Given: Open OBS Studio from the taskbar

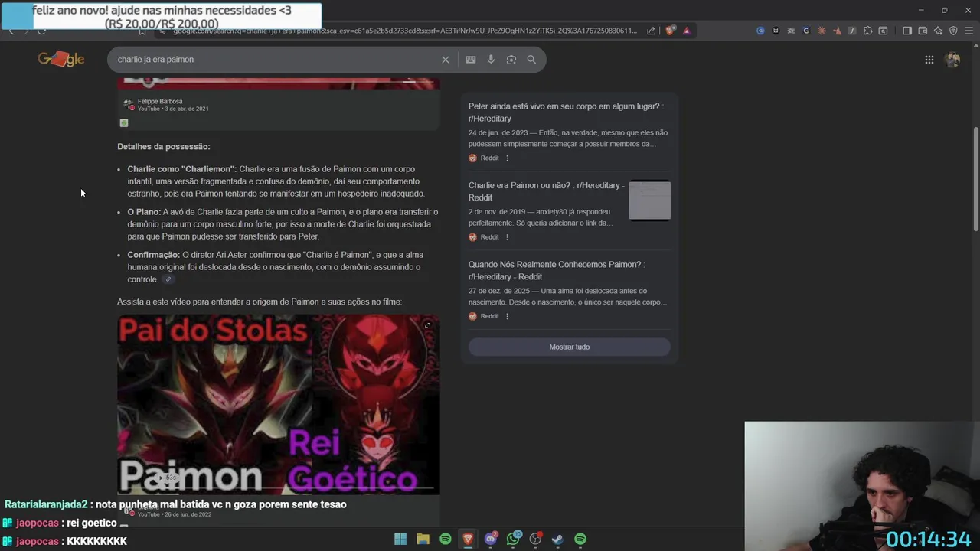Looking at the screenshot, I should pos(536,539).
